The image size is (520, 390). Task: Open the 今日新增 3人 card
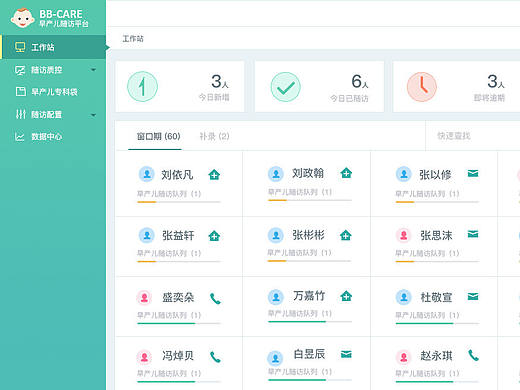click(x=180, y=87)
